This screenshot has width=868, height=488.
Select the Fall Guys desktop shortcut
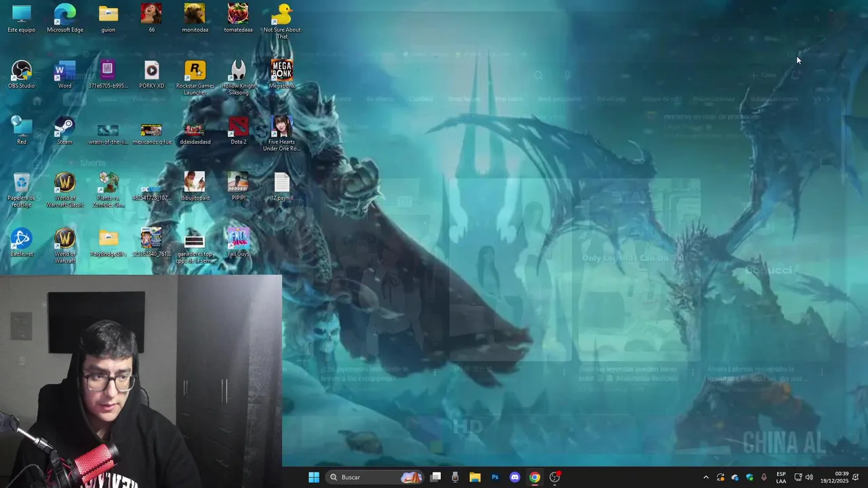(x=238, y=243)
